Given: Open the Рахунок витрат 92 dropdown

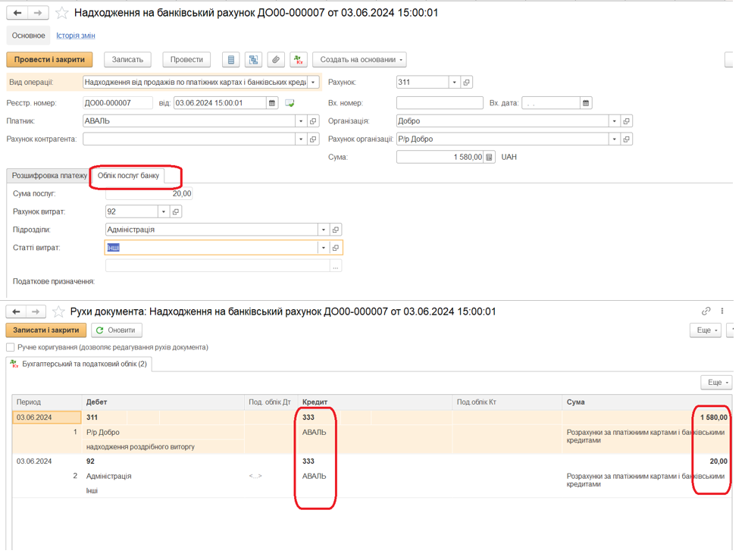Looking at the screenshot, I should point(163,212).
